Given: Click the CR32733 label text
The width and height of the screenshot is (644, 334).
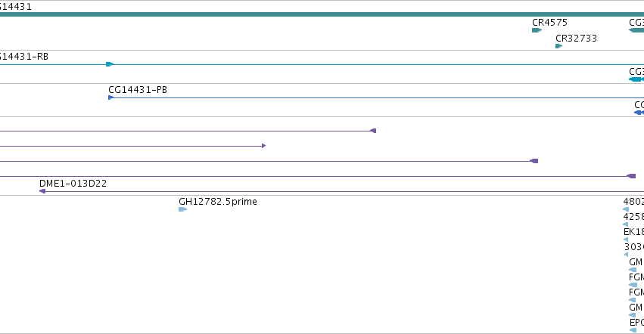Looking at the screenshot, I should click(576, 38).
